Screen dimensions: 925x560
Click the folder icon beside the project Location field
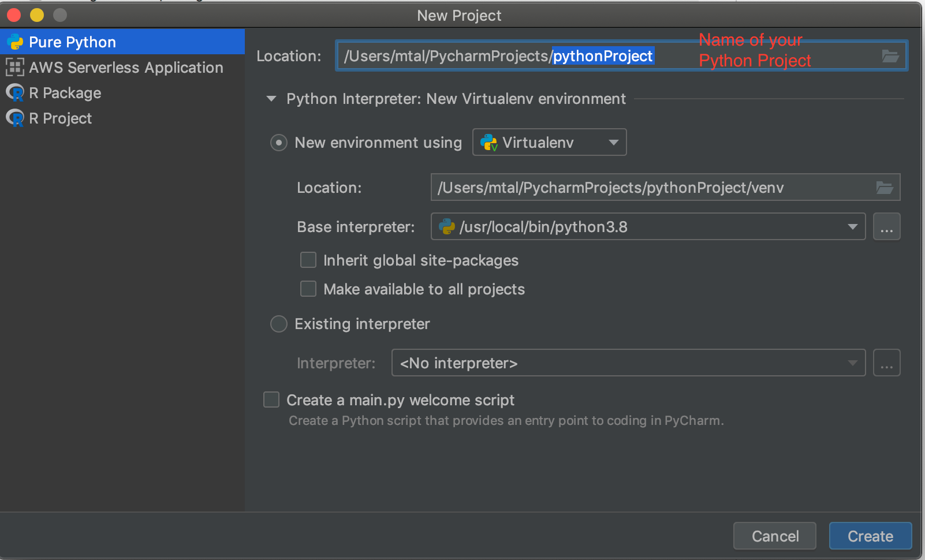891,55
